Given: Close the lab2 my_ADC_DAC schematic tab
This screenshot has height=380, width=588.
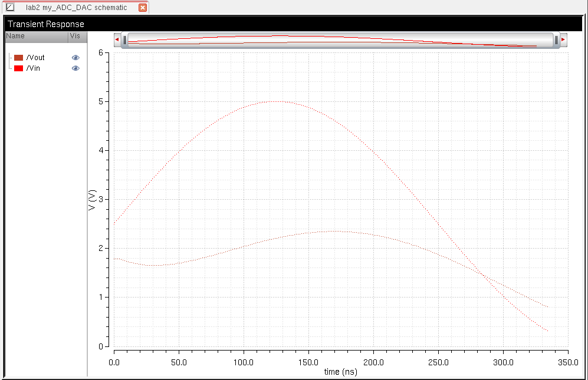Looking at the screenshot, I should click(143, 8).
